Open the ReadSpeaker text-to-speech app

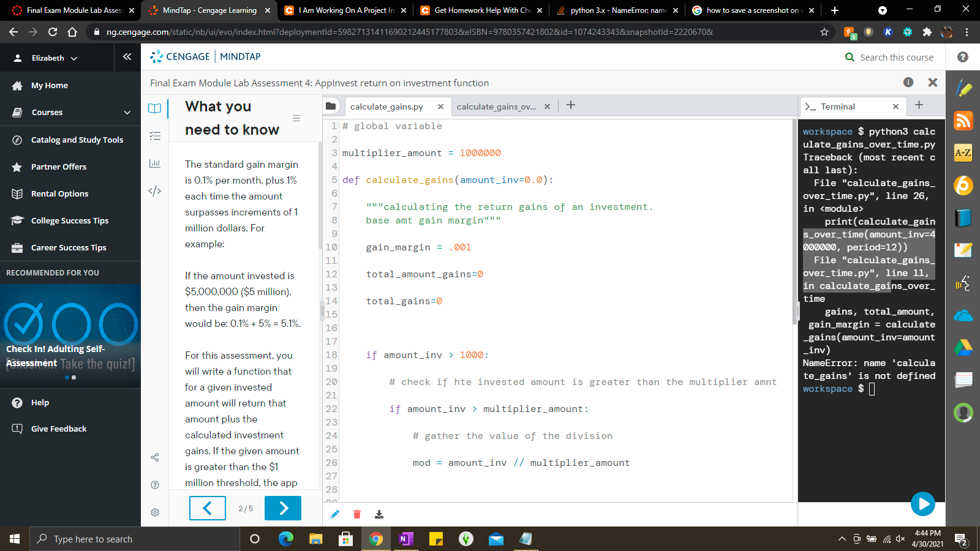point(963,283)
